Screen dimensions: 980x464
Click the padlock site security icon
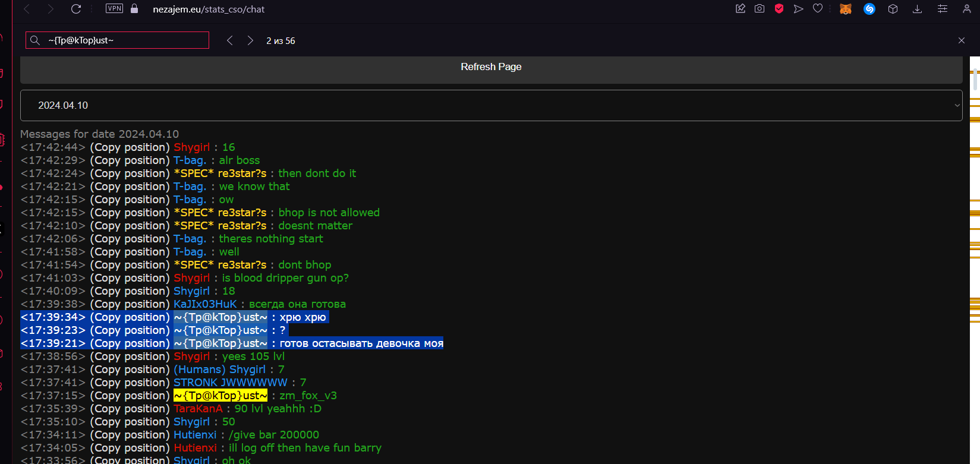[x=134, y=9]
